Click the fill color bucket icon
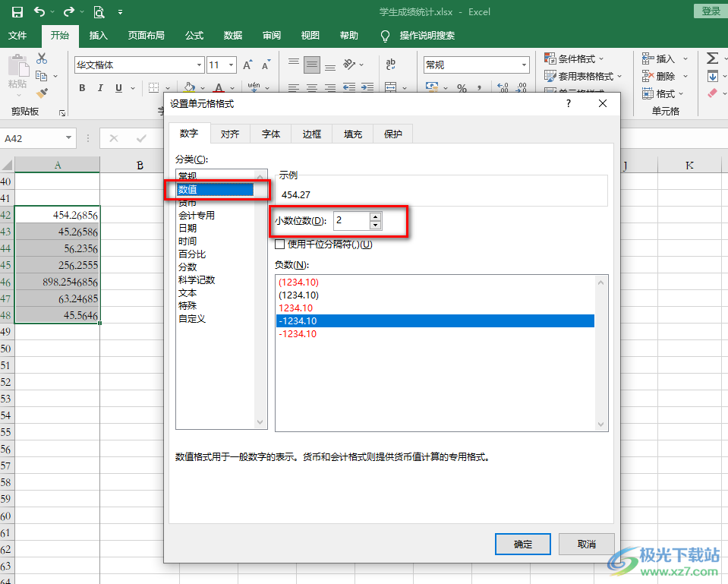 190,87
